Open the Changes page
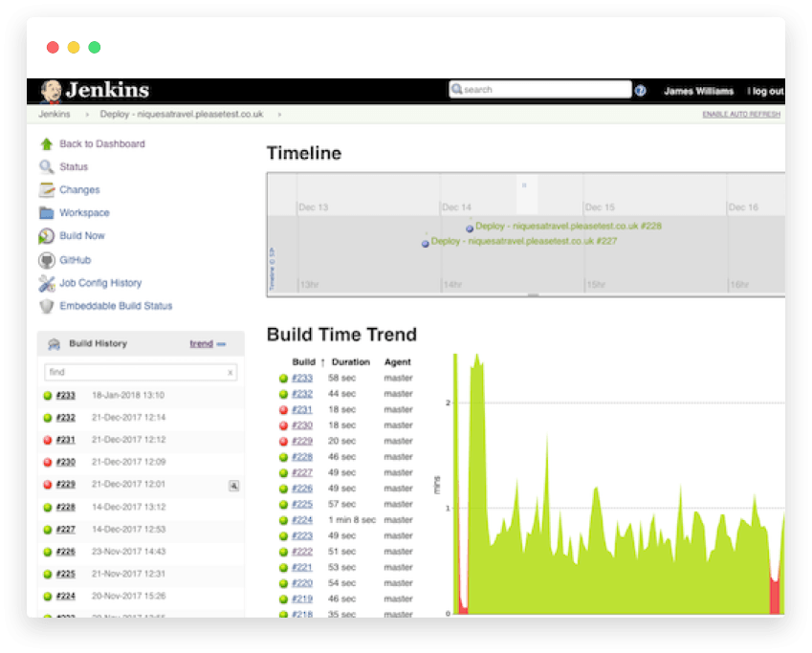Screen dimensions: 812x653 click(x=79, y=189)
